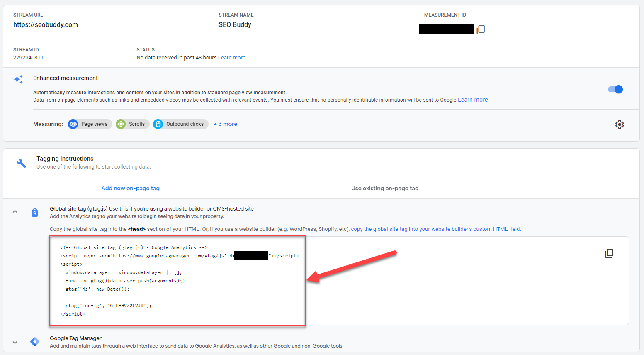Click the gtag config line in code
Screen dimensions: 644x355
(x=109, y=306)
